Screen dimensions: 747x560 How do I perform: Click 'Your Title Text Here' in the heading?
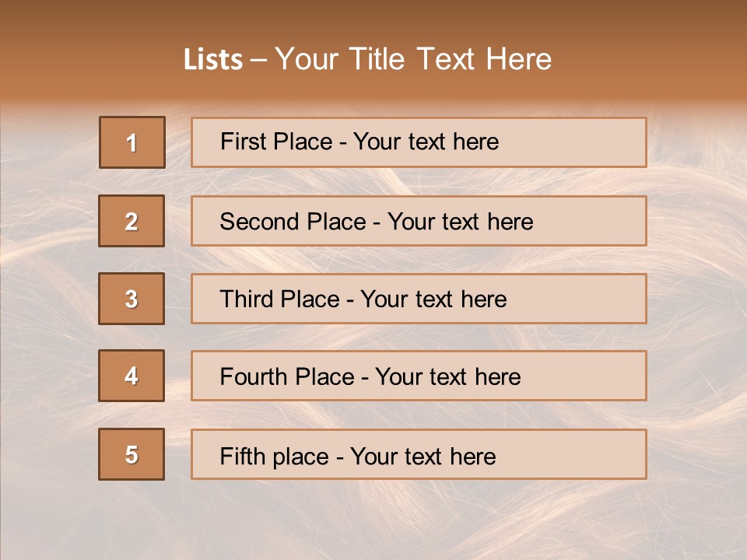(x=413, y=59)
